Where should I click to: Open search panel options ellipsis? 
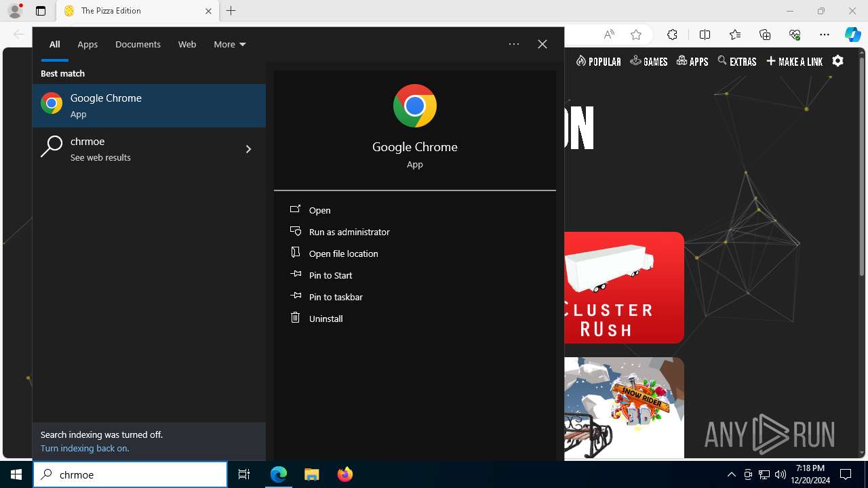coord(514,44)
